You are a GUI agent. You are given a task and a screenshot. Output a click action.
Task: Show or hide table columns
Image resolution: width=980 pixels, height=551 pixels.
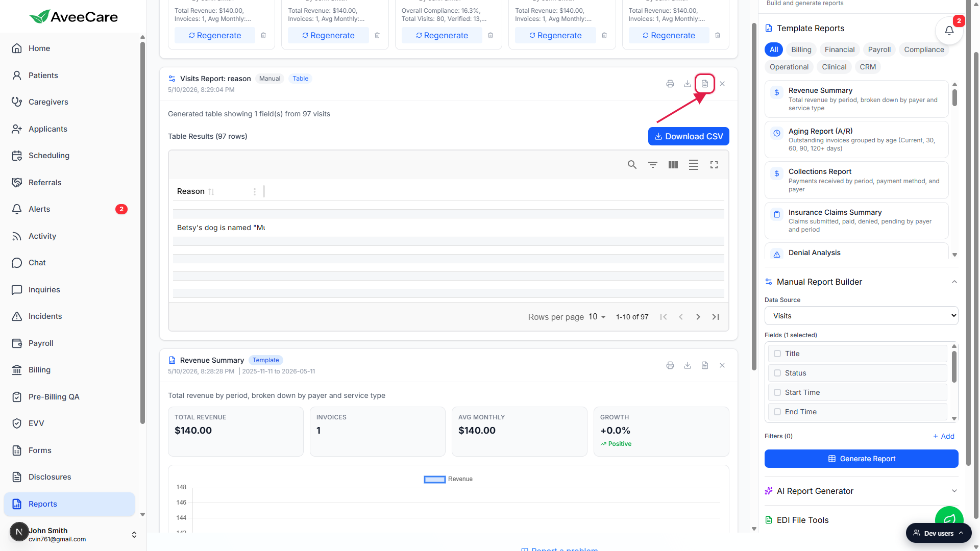click(673, 165)
